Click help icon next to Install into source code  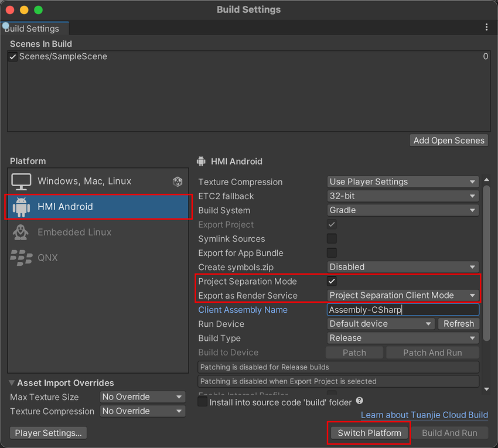click(x=359, y=401)
